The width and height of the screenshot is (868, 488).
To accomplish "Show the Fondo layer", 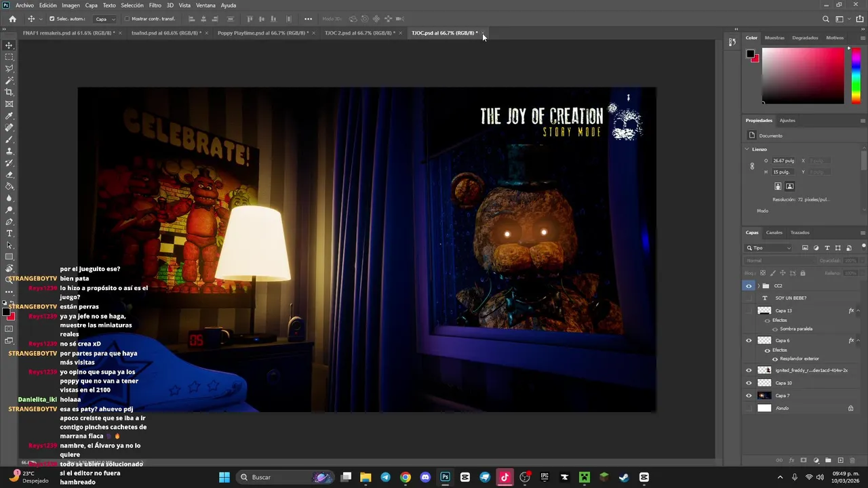I will point(749,408).
